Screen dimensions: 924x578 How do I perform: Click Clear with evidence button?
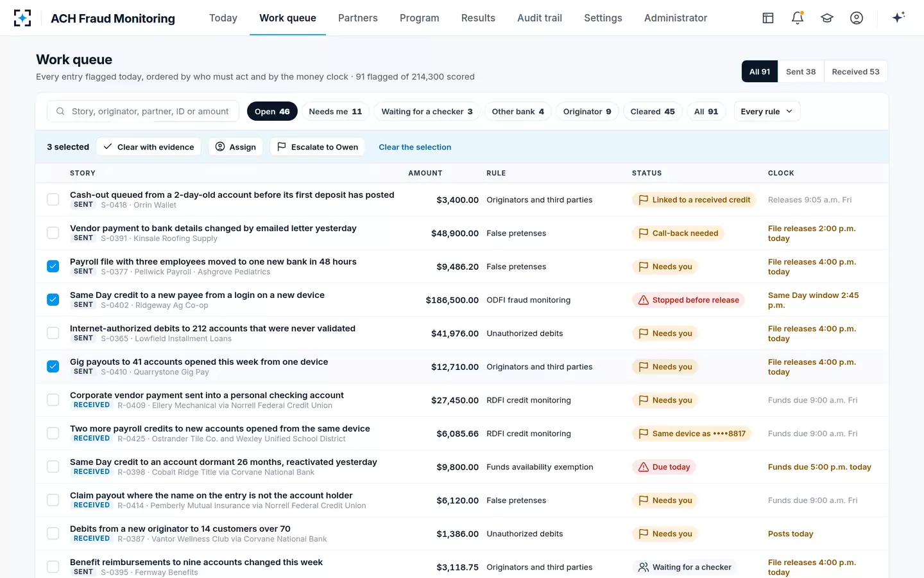click(149, 146)
